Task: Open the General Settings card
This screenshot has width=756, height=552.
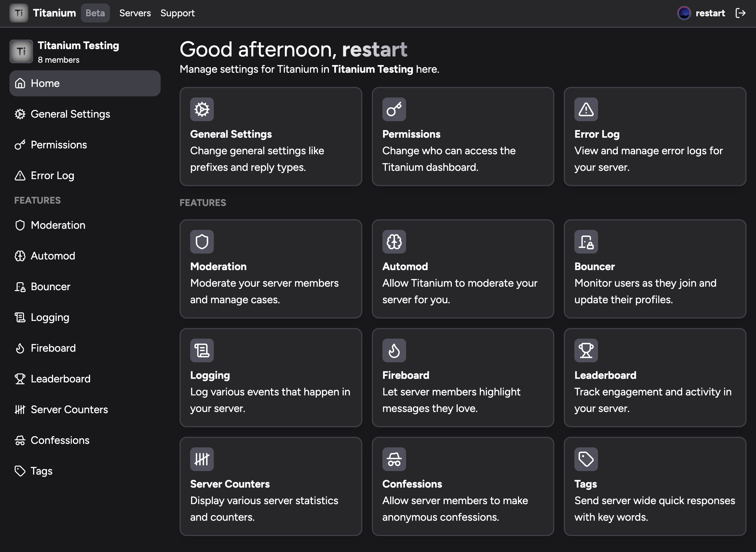Action: click(x=271, y=137)
